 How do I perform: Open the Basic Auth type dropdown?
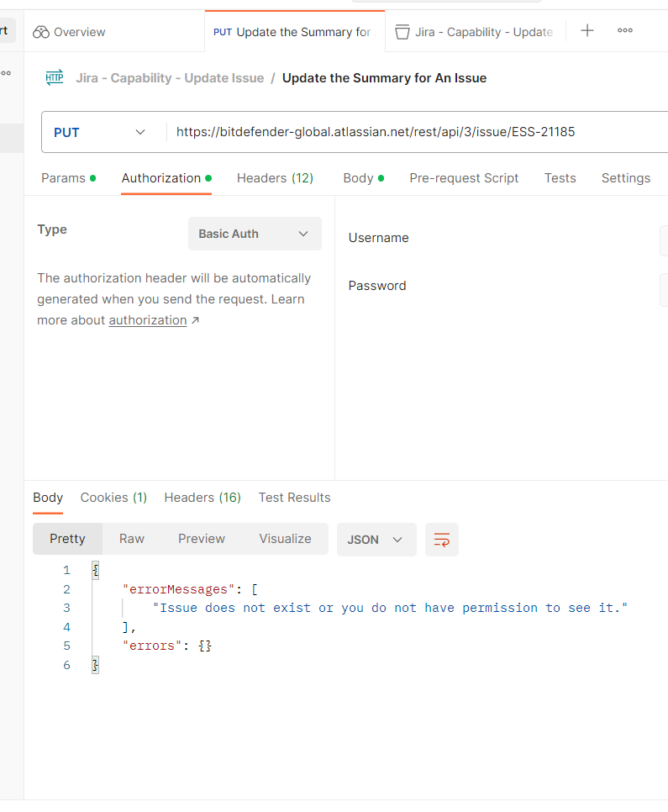tap(255, 234)
